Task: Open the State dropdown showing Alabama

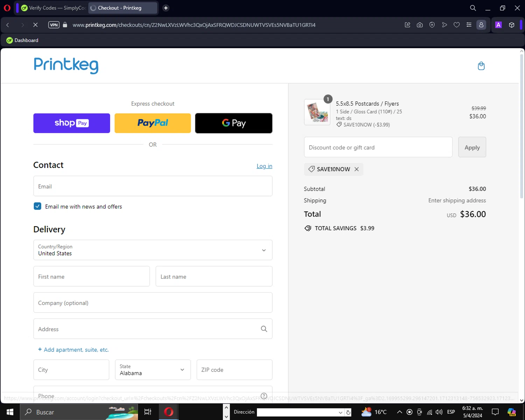Action: click(153, 370)
